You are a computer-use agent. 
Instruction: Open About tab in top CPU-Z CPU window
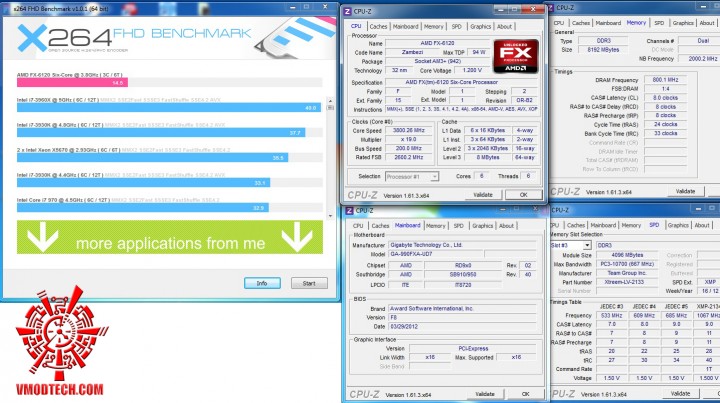point(504,27)
